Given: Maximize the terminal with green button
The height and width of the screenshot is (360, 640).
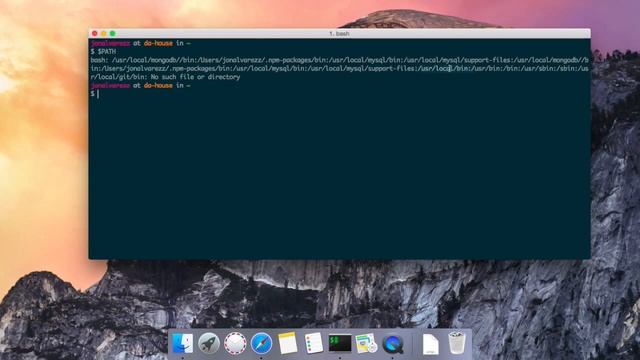Looking at the screenshot, I should point(113,33).
